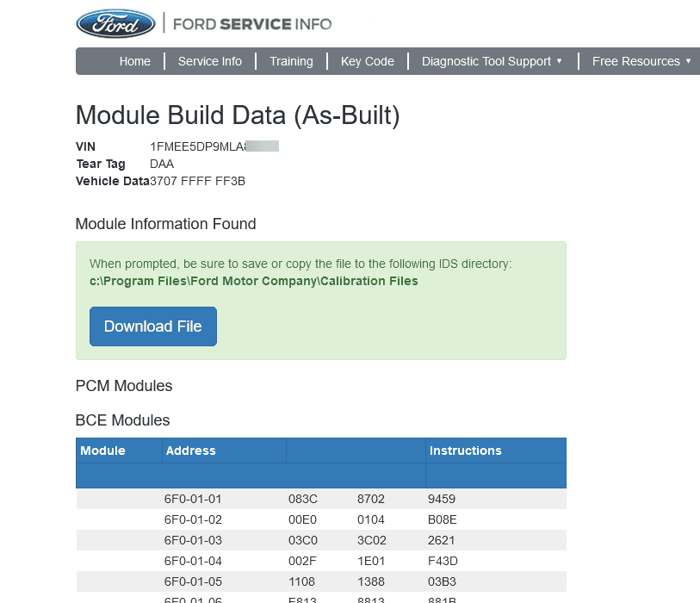Click the 6F0-01-05 address cell
Viewport: 700px width, 603px height.
tap(193, 581)
